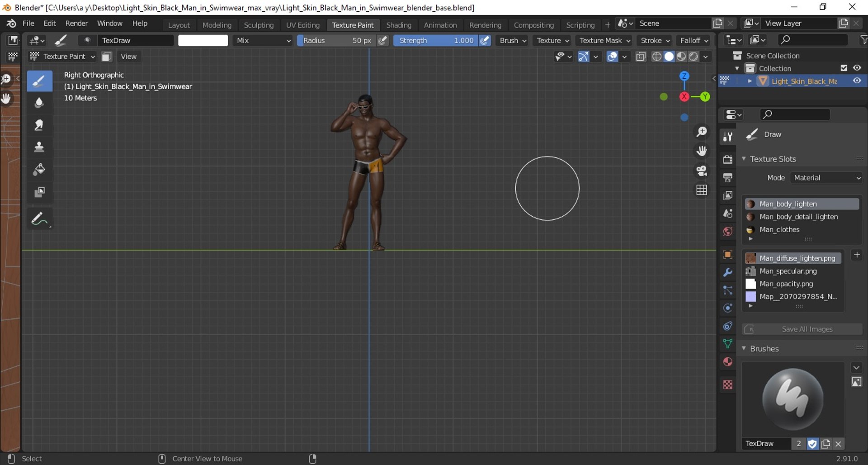
Task: Click Save All Images button
Action: 802,329
